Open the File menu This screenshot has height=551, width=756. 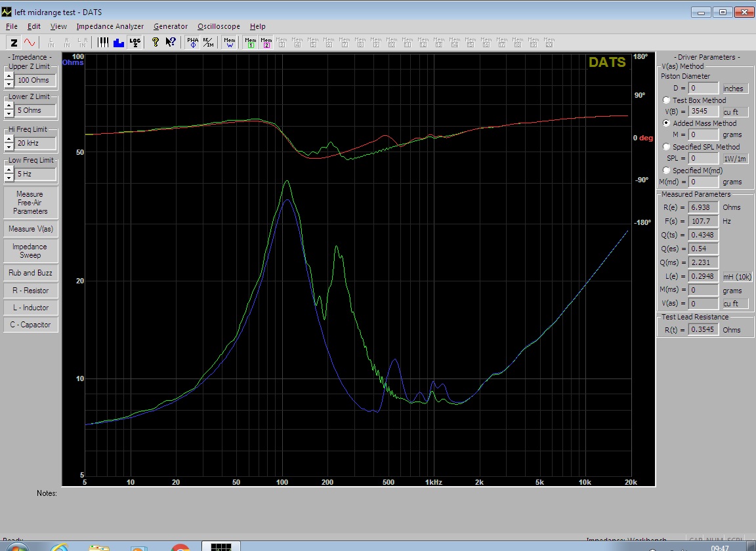12,26
